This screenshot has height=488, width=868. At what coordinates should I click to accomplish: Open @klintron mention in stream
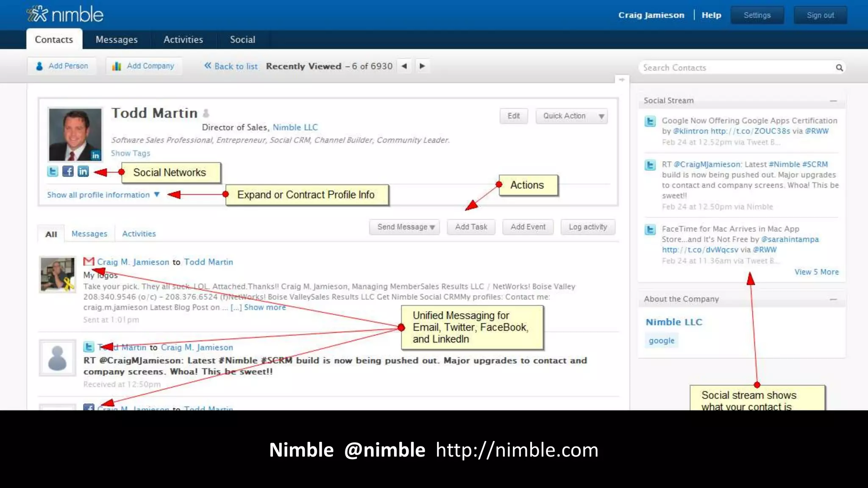coord(690,131)
